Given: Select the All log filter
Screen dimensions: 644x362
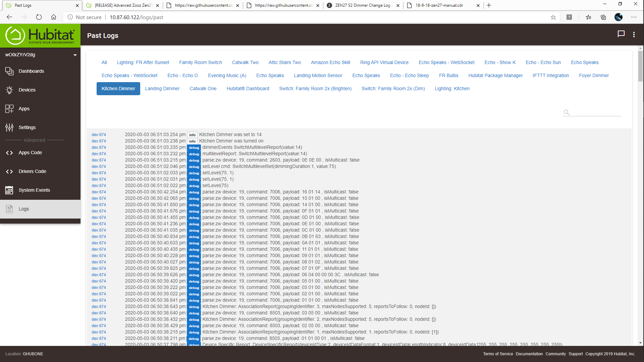Looking at the screenshot, I should pos(104,62).
